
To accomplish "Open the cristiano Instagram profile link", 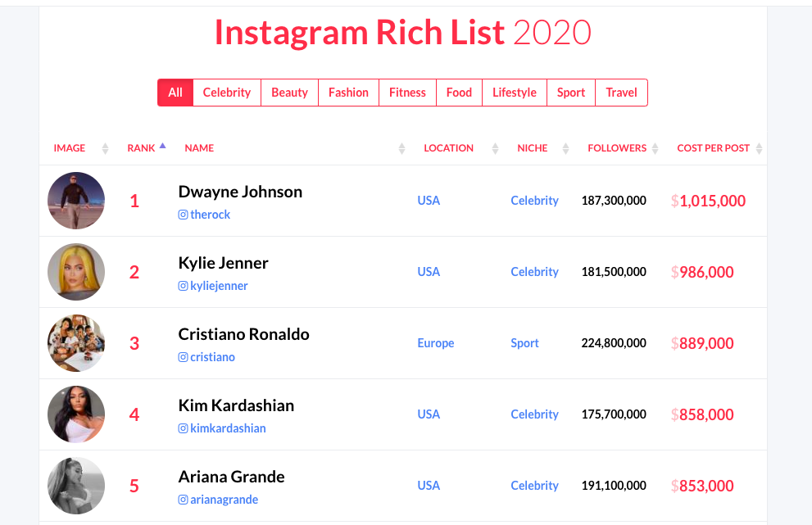I will coord(212,357).
